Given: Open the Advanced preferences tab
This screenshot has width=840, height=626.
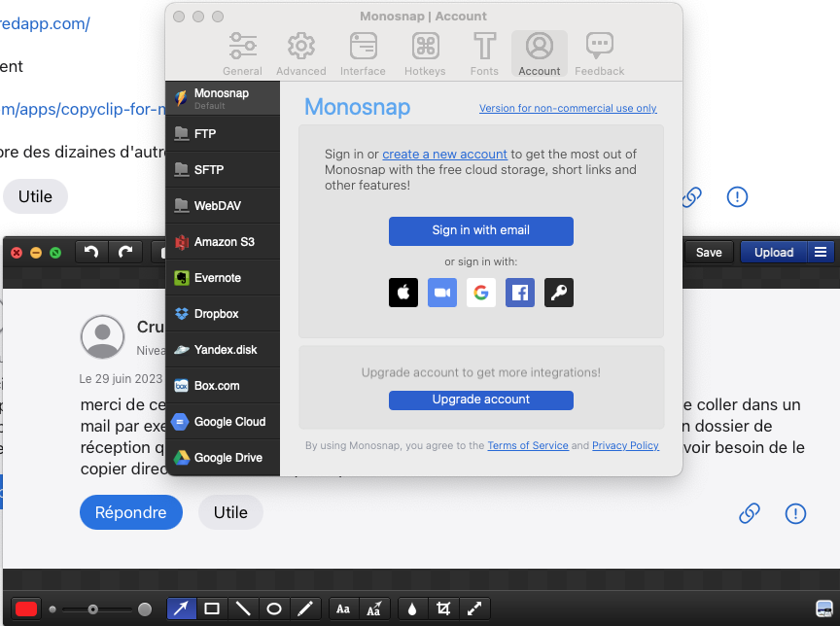Looking at the screenshot, I should [x=301, y=54].
